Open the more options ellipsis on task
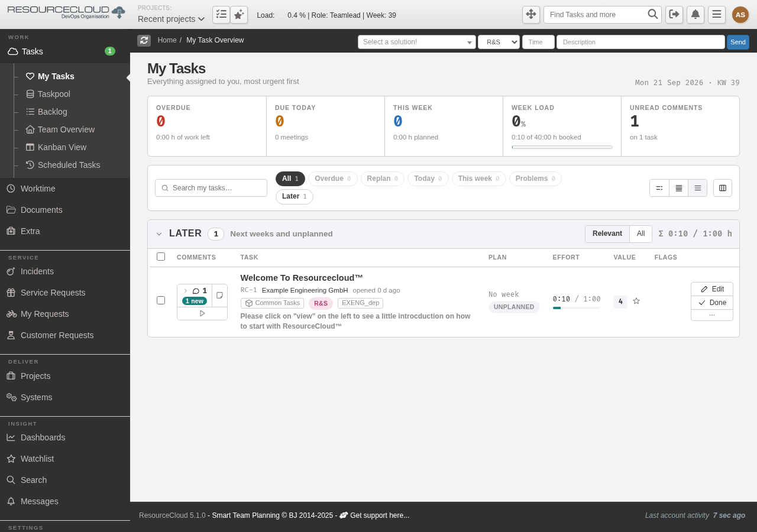This screenshot has width=757, height=532. [x=712, y=315]
